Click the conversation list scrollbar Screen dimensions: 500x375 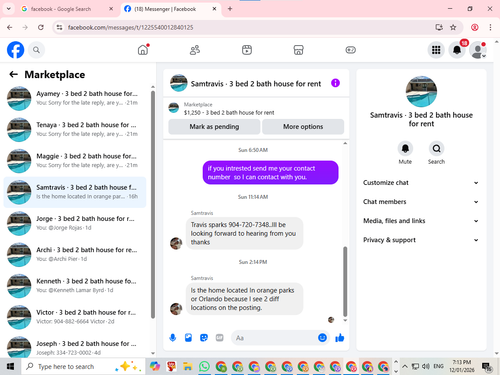pos(153,204)
